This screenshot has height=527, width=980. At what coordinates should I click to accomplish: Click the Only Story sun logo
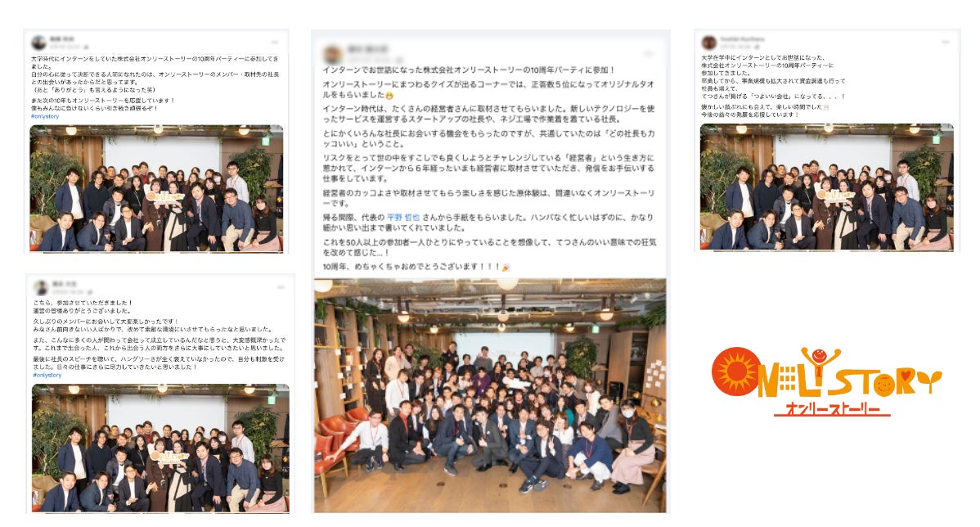(x=735, y=372)
